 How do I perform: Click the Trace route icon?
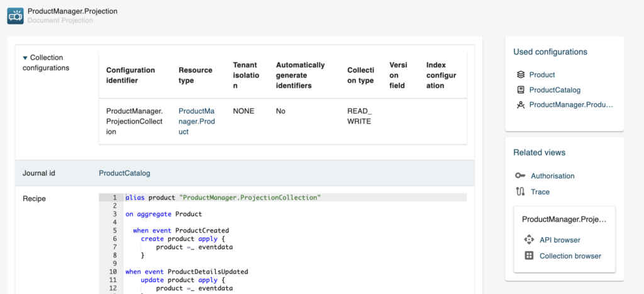tap(520, 192)
